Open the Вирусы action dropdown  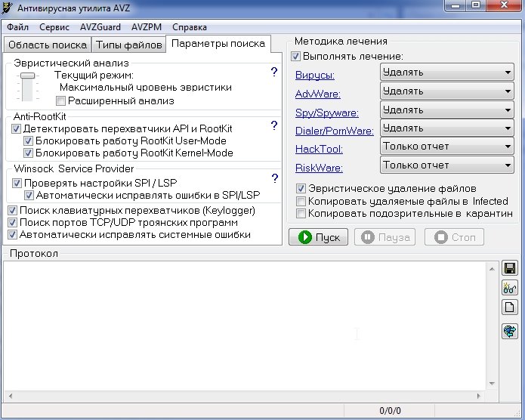coord(446,72)
